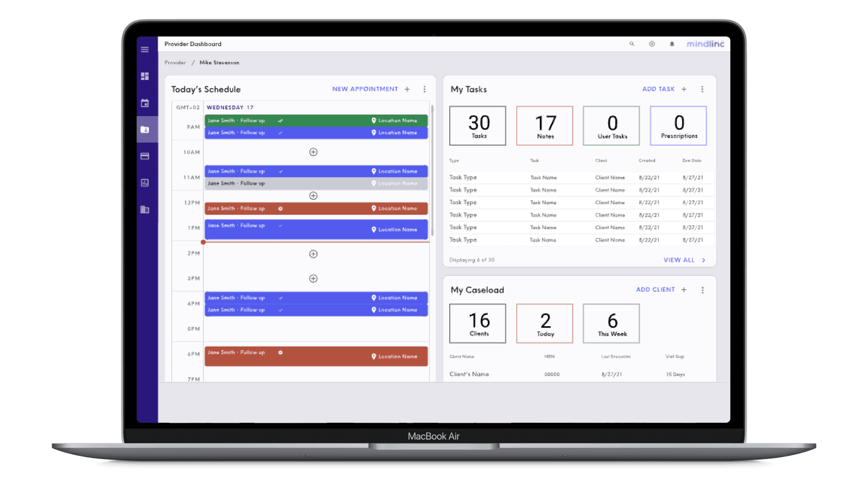
Task: Open the notifications bell icon
Action: pyautogui.click(x=672, y=44)
